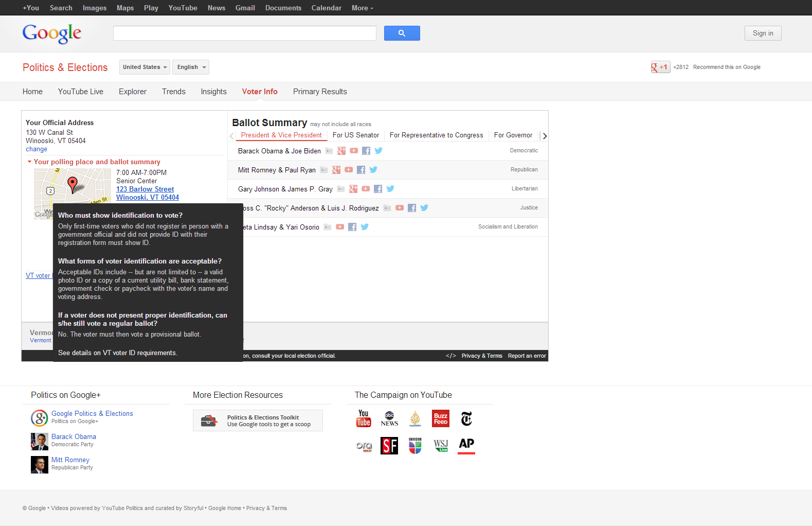The image size is (812, 526).
Task: Expand the More menu in top bar
Action: click(x=363, y=8)
